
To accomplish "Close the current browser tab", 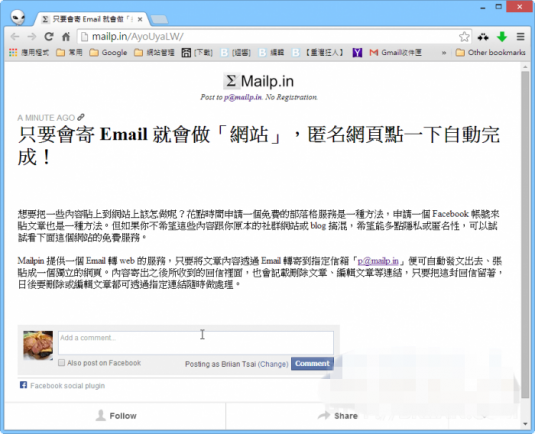I will pos(140,19).
